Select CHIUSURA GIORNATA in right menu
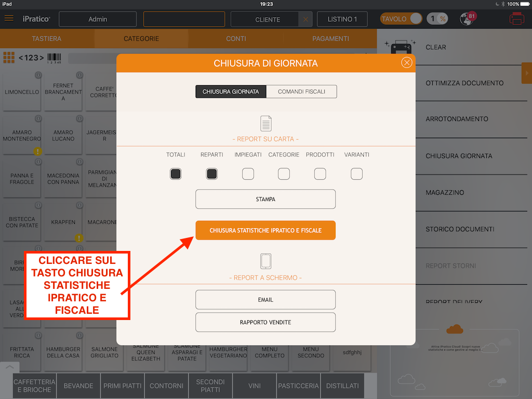This screenshot has width=532, height=399. [471, 156]
